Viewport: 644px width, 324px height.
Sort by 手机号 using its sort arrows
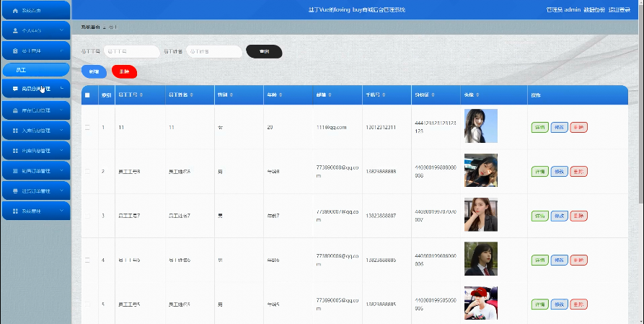[x=384, y=95]
